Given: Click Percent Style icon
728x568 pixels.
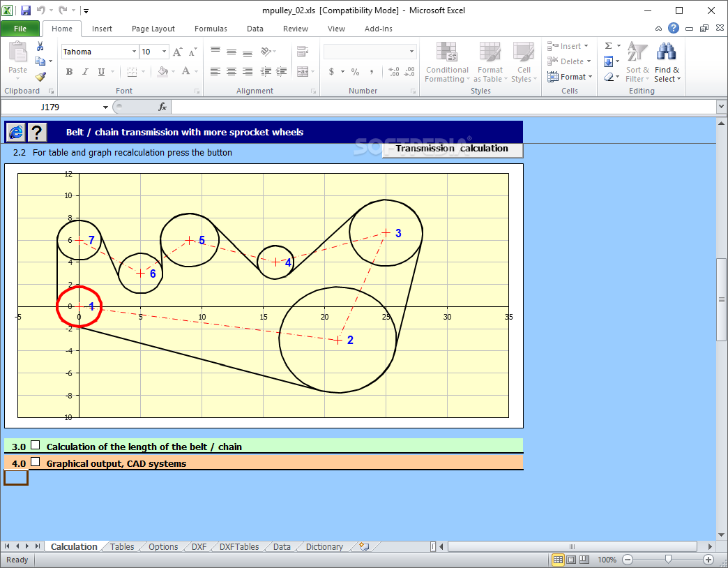Looking at the screenshot, I should [355, 71].
